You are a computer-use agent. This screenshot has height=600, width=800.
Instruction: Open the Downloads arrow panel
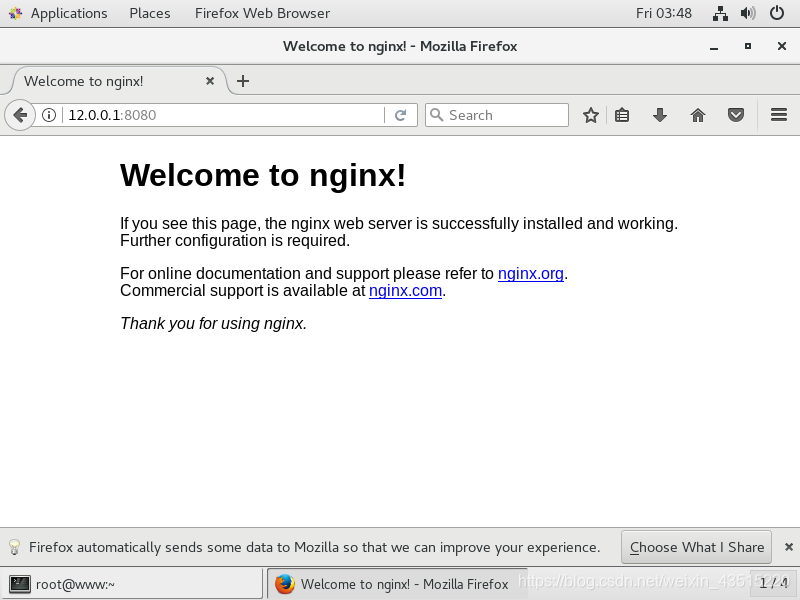pyautogui.click(x=660, y=115)
